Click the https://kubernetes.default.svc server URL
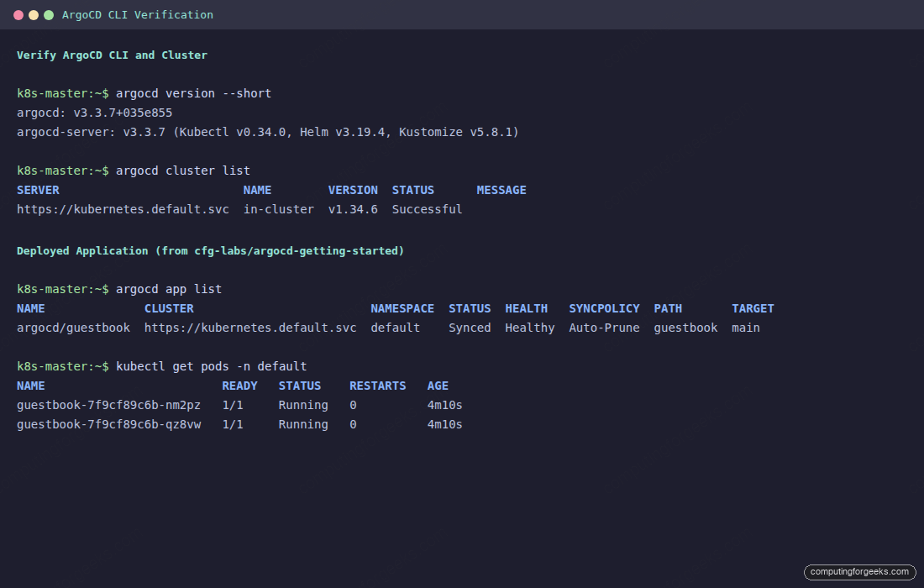The image size is (924, 588). [123, 209]
